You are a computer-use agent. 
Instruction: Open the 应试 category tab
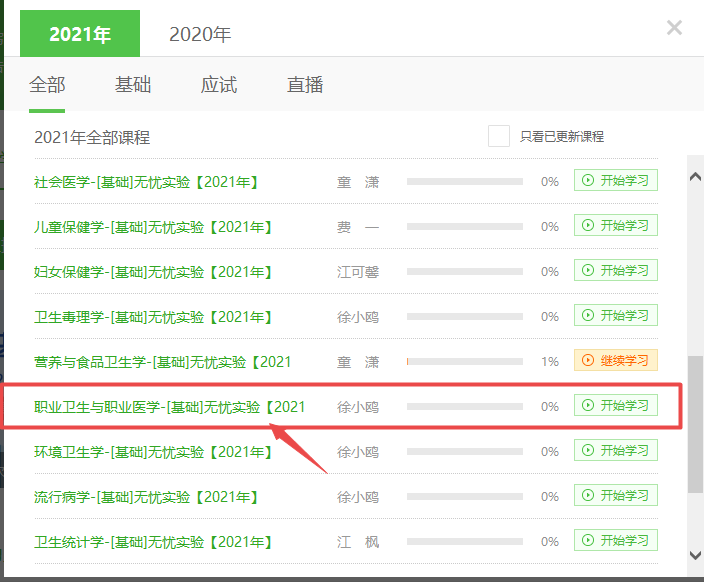(219, 85)
